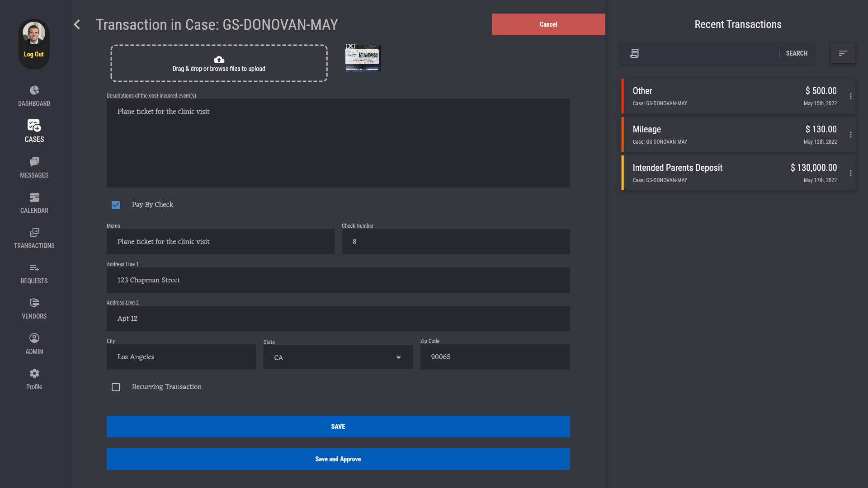Uncheck the Pay By Check checkbox

(x=116, y=205)
